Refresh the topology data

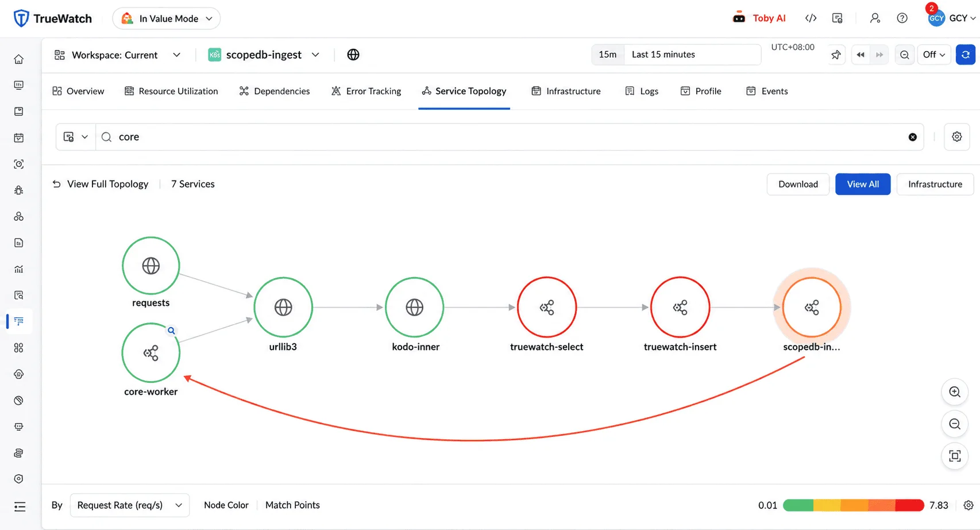(966, 55)
